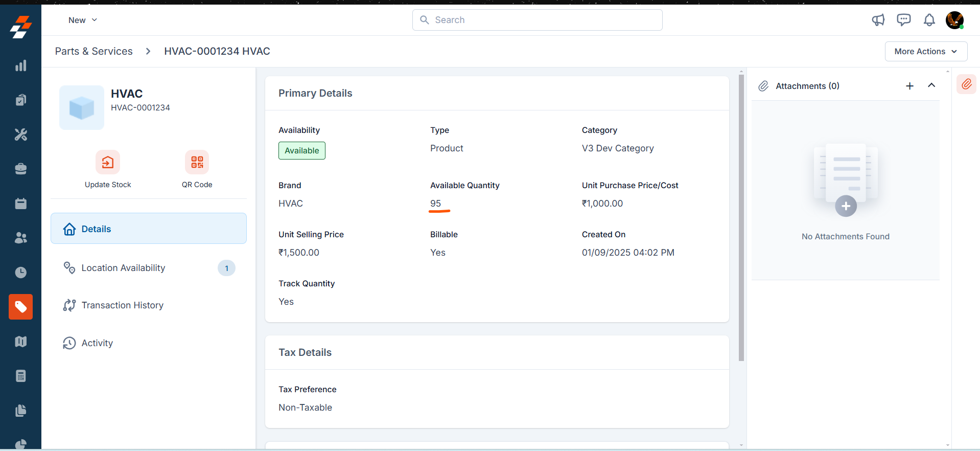Image resolution: width=980 pixels, height=451 pixels.
Task: Open the More Actions dropdown
Action: [x=926, y=51]
